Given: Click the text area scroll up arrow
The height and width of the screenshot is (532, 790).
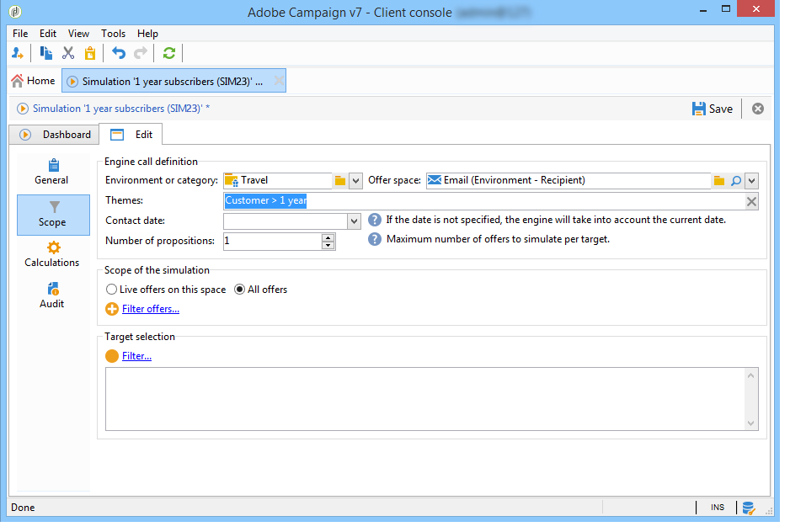Looking at the screenshot, I should pos(750,375).
